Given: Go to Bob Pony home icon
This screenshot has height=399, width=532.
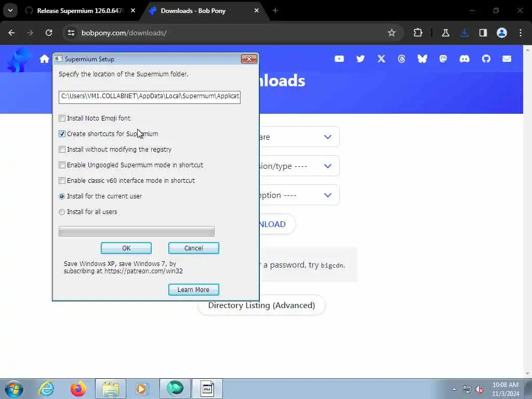Looking at the screenshot, I should 44,59.
